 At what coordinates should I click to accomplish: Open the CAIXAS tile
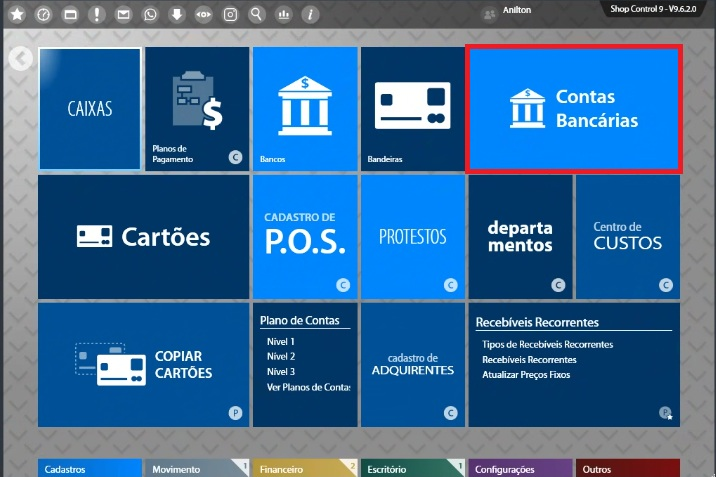90,109
